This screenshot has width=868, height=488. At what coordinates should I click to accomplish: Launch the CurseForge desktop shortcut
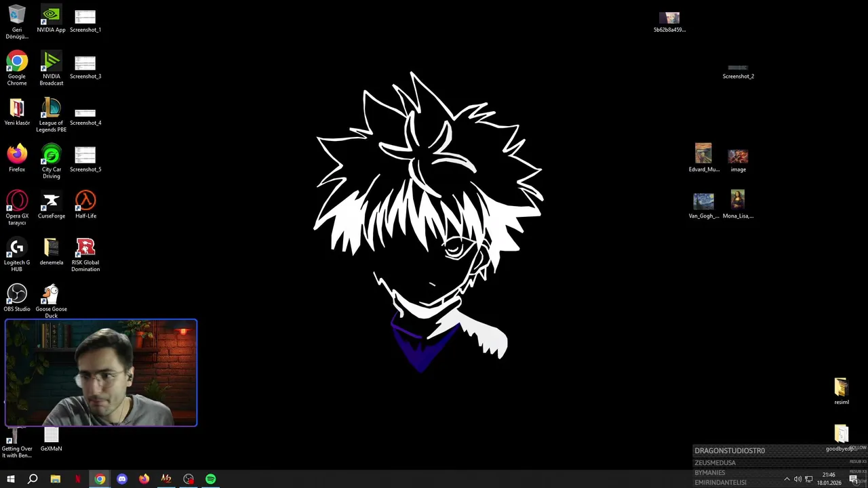[x=51, y=205]
